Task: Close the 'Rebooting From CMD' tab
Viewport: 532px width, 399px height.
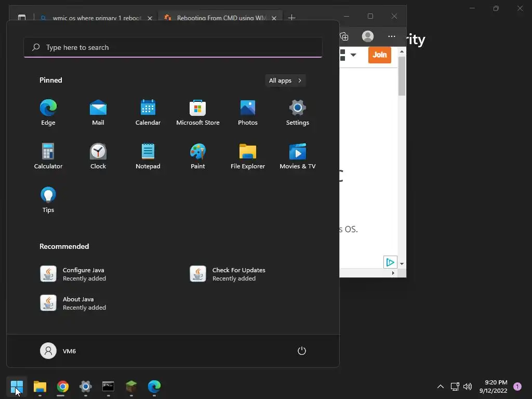Action: [x=274, y=18]
